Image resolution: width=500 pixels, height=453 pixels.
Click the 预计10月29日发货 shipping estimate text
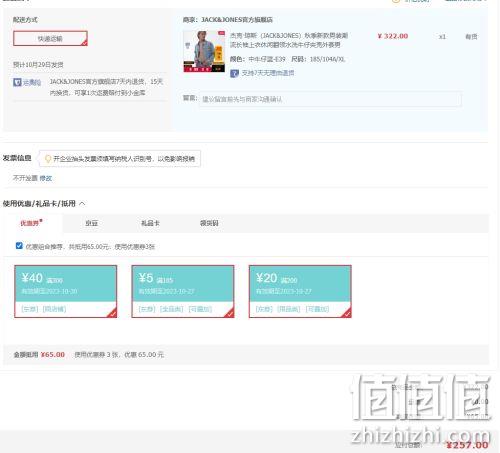(38, 65)
